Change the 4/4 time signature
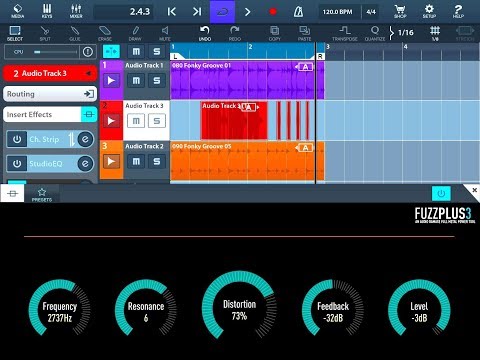Screen dimensions: 480x360 [371, 12]
